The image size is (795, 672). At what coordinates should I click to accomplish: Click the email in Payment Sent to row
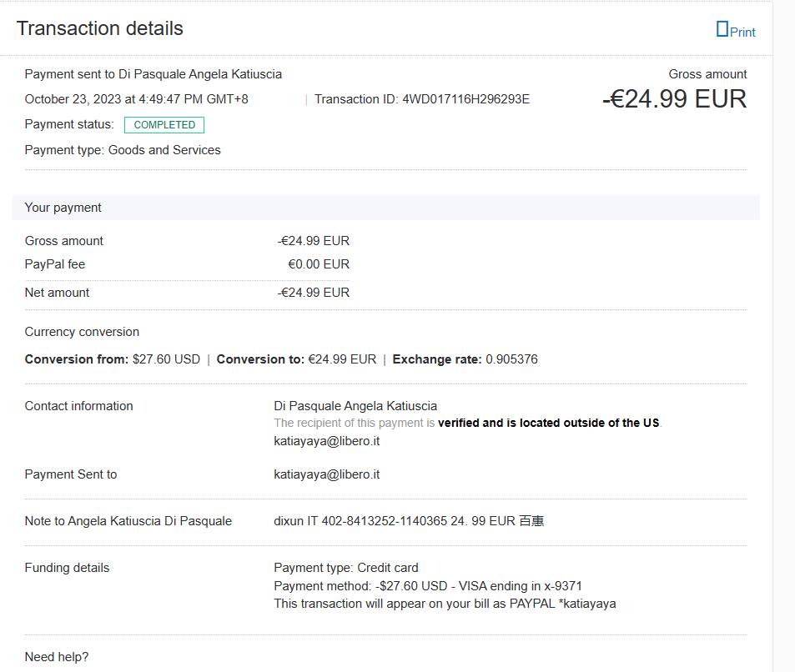tap(326, 474)
